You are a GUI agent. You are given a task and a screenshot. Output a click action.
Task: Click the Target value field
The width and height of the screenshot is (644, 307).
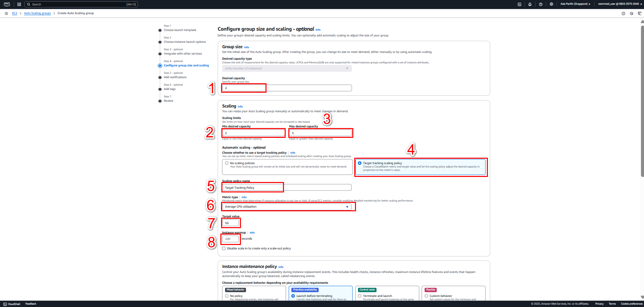230,223
